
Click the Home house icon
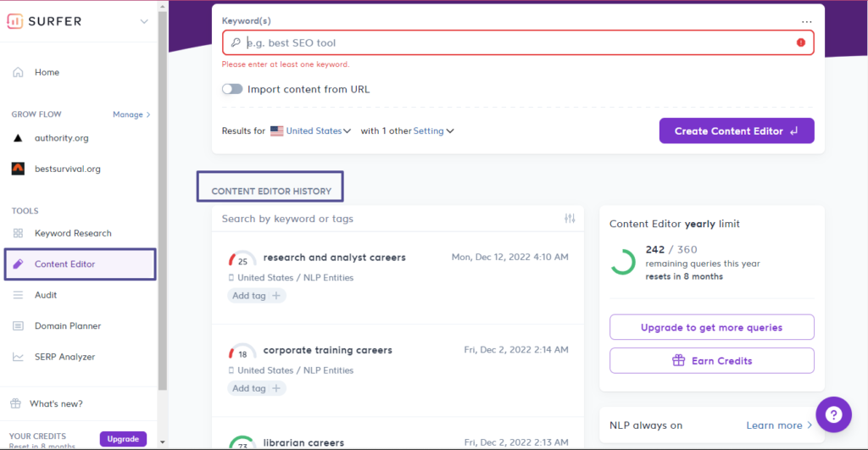pyautogui.click(x=19, y=72)
